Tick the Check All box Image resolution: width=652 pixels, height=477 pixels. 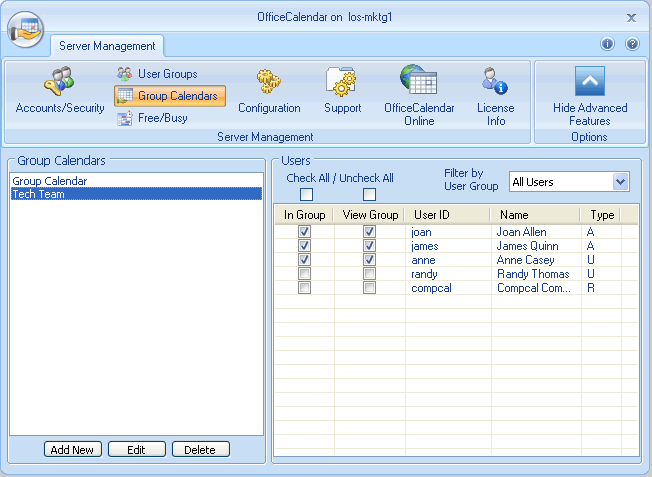click(x=306, y=194)
